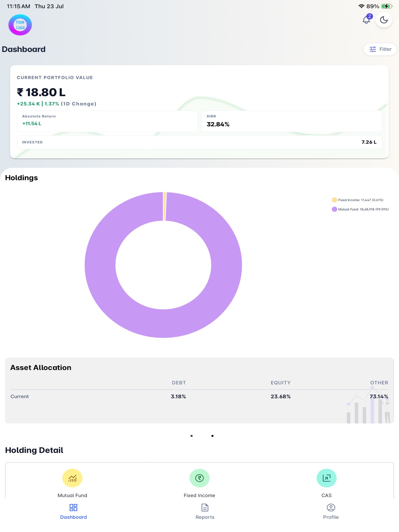Toggle dark mode with the moon icon

coord(384,20)
